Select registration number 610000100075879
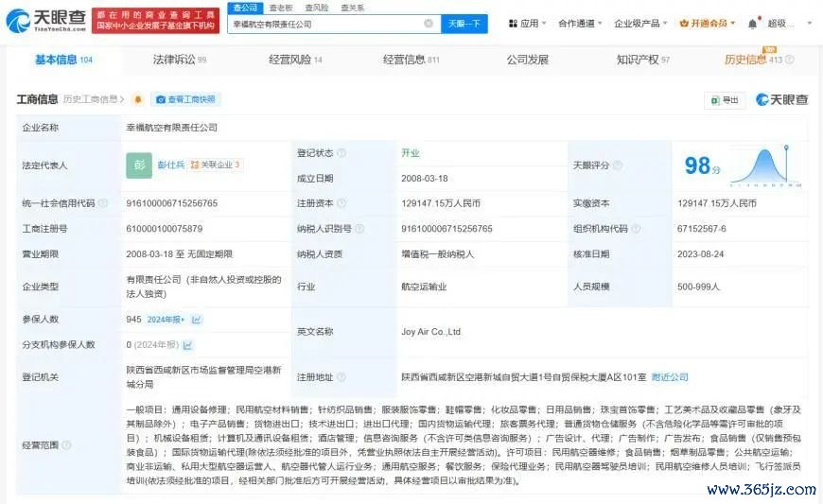The width and height of the screenshot is (823, 504). [165, 229]
